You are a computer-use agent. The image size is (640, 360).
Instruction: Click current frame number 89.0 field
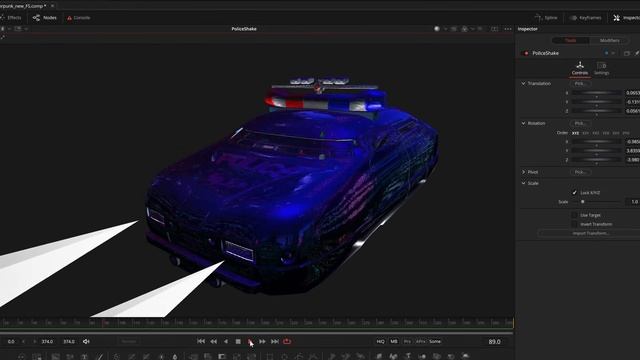pyautogui.click(x=494, y=341)
